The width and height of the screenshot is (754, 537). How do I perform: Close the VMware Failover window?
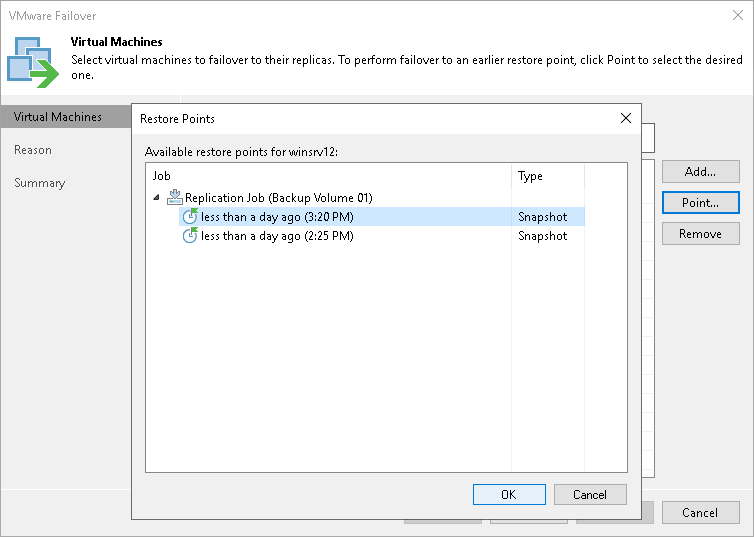pyautogui.click(x=738, y=15)
